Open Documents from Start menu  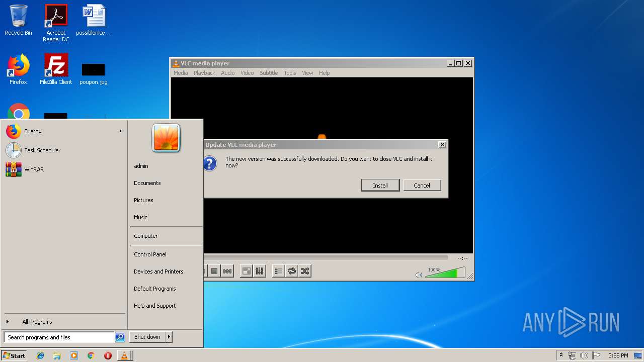[166, 183]
